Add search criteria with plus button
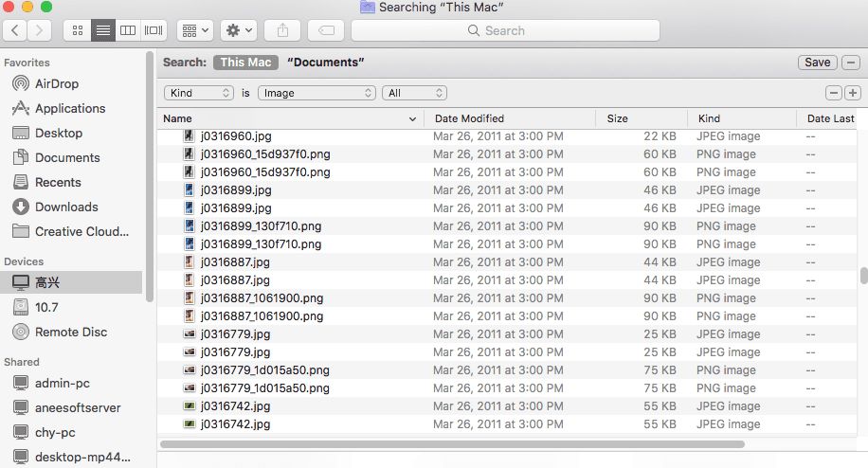Viewport: 868px width, 468px height. [852, 93]
